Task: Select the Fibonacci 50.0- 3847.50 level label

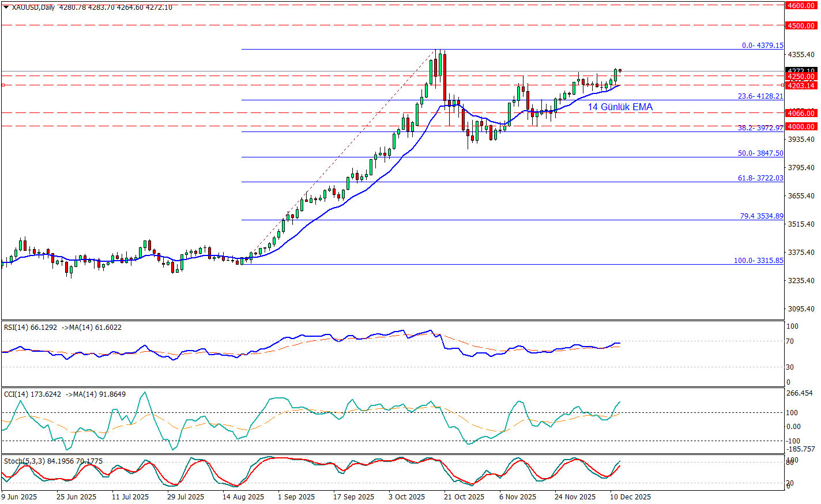Action: click(760, 153)
